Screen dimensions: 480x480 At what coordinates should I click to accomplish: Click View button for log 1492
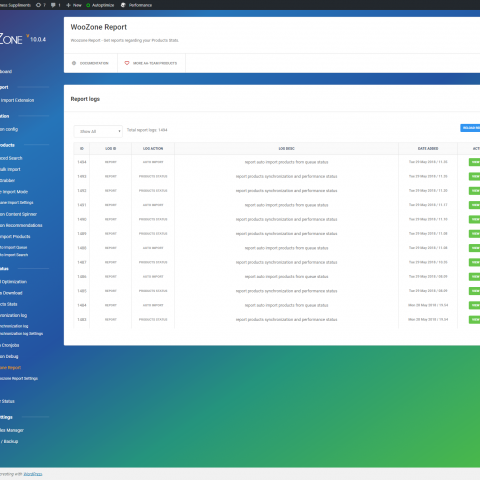coord(475,191)
